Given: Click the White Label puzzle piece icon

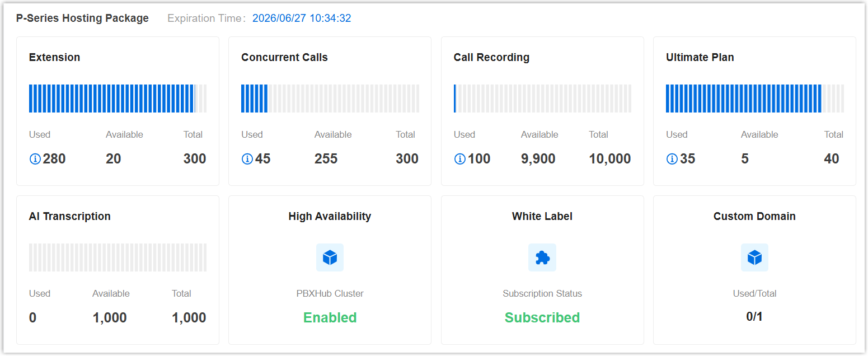Looking at the screenshot, I should click(x=542, y=257).
